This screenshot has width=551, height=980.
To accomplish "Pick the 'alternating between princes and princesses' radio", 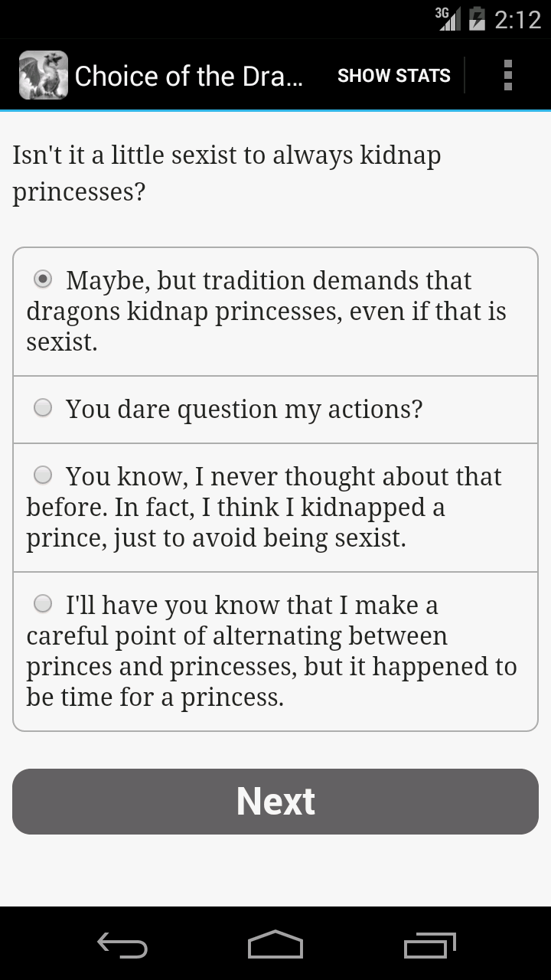I will click(44, 604).
